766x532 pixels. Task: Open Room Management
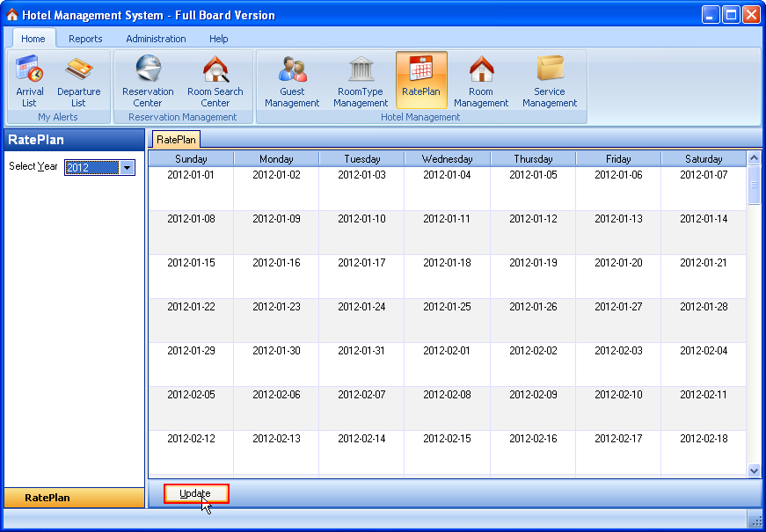[x=481, y=80]
